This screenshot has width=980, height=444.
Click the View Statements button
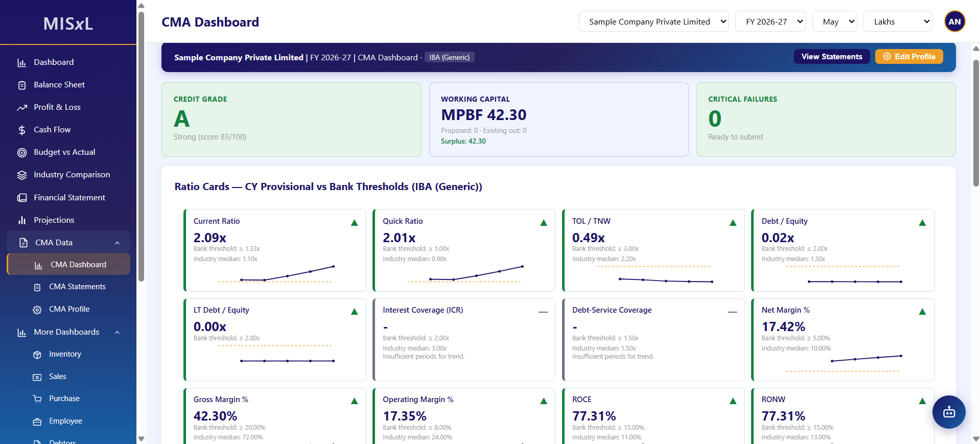coord(832,57)
